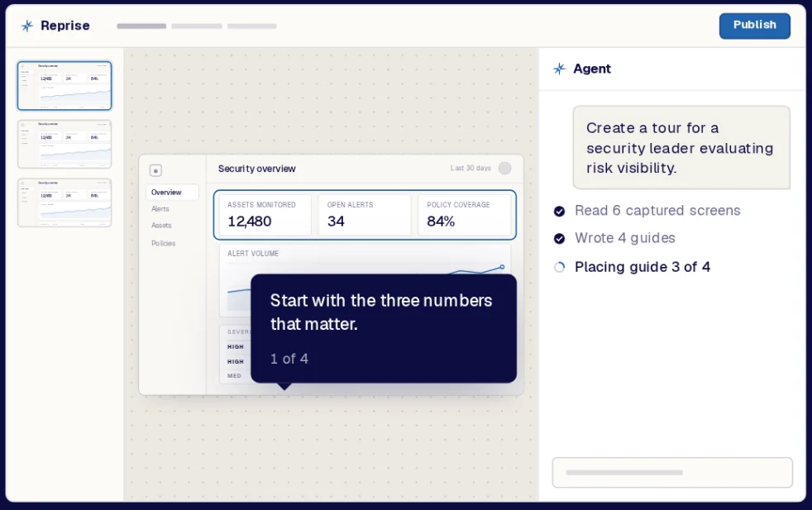Viewport: 812px width, 510px height.
Task: Click the Publish button
Action: pyautogui.click(x=754, y=26)
